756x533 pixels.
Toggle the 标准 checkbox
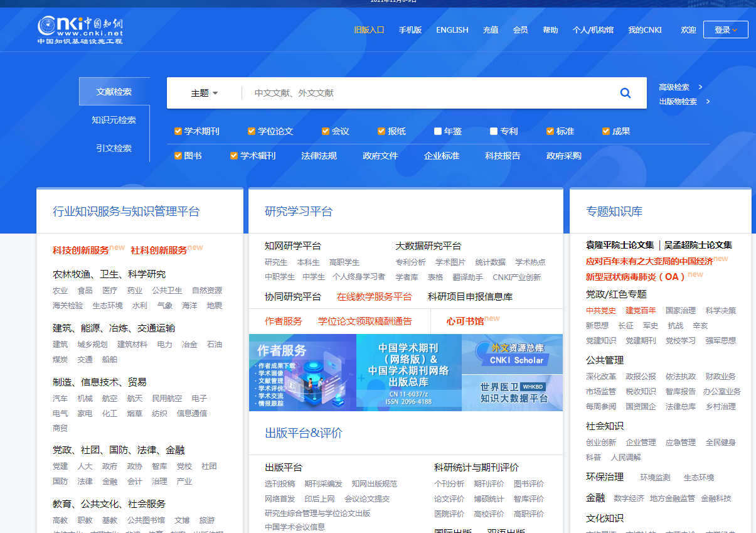click(550, 131)
